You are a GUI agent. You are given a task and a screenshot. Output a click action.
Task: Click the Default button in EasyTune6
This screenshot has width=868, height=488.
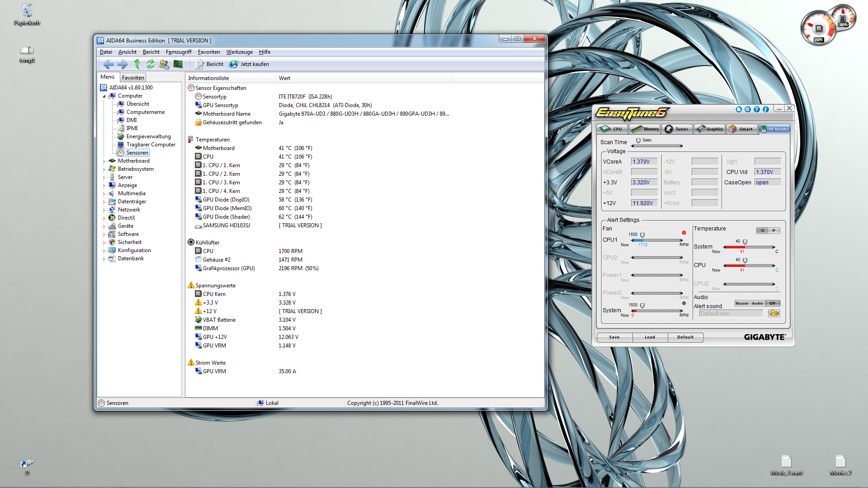click(x=685, y=337)
